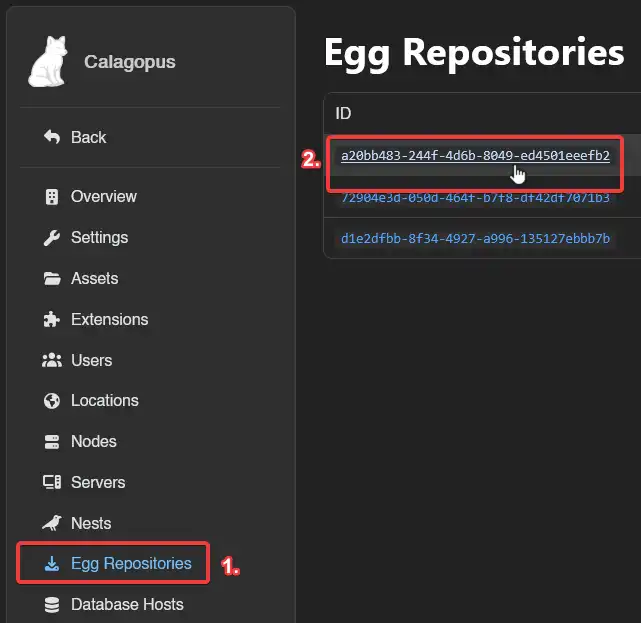The image size is (641, 623).
Task: Open repository ID starting with d1e2dfbb
Action: (x=475, y=239)
